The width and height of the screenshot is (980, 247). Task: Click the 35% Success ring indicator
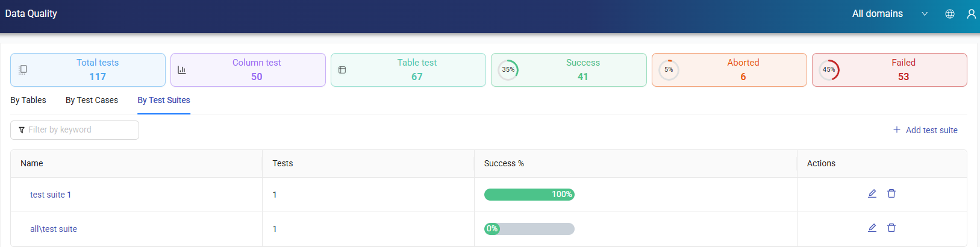[508, 70]
